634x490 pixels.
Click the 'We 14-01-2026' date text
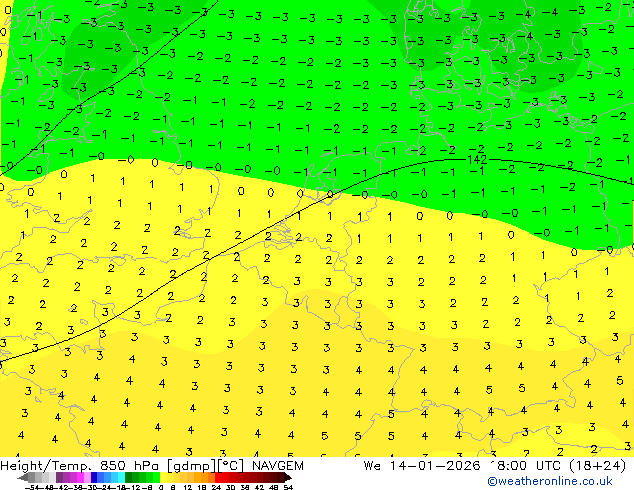(x=422, y=466)
